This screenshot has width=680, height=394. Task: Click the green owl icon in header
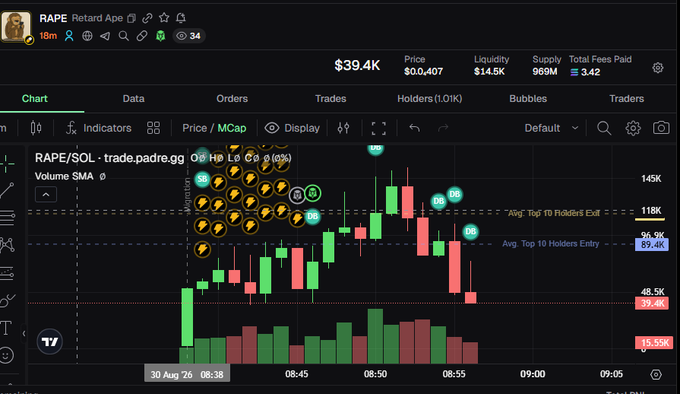(160, 36)
